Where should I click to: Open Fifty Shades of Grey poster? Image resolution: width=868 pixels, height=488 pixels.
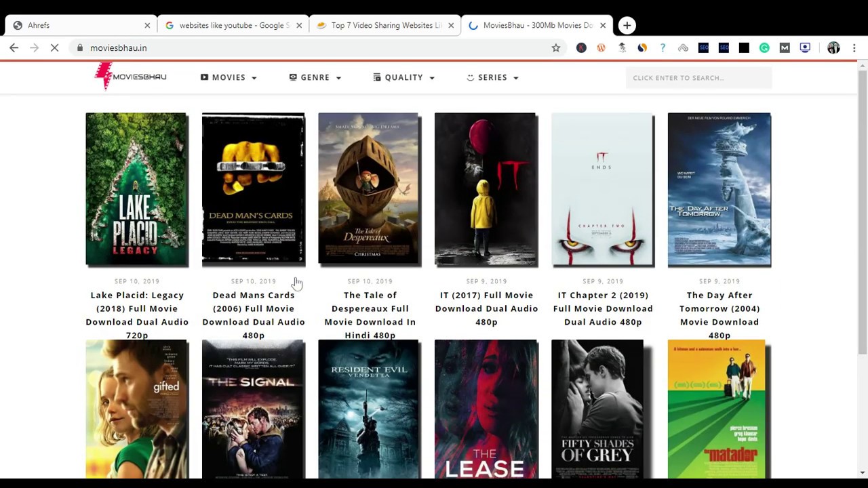pos(601,409)
